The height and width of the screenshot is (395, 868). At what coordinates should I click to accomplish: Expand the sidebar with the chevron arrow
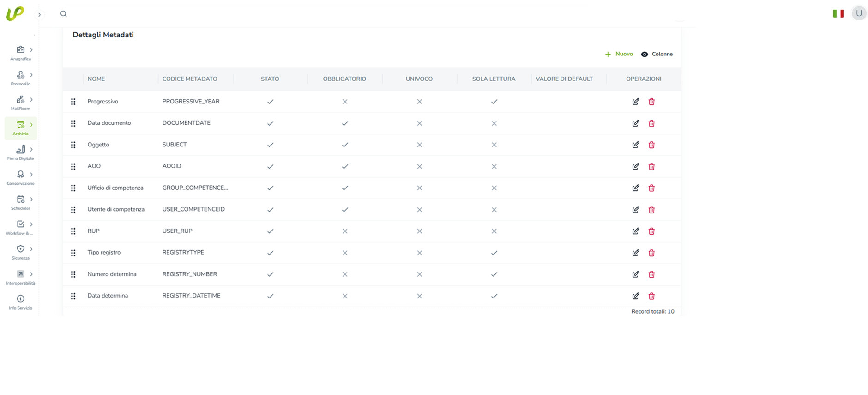pyautogui.click(x=39, y=14)
